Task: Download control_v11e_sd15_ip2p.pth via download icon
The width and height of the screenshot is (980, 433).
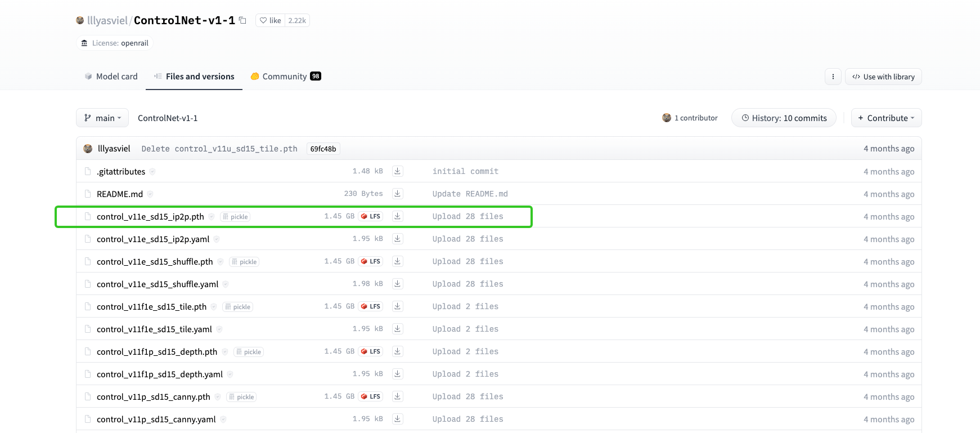Action: [x=397, y=216]
